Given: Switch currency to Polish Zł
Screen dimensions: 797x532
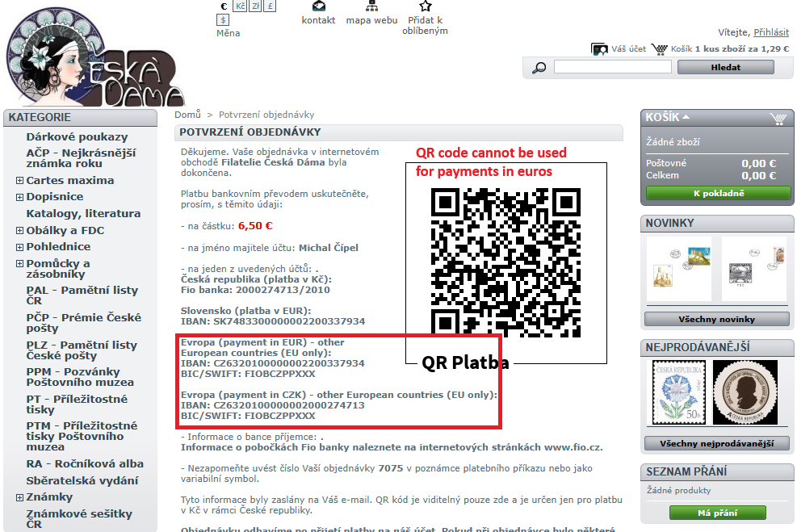Looking at the screenshot, I should coord(255,5).
